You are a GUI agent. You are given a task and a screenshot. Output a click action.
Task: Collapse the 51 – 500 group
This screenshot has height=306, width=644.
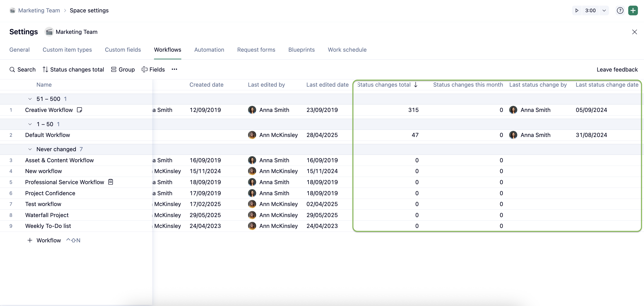pos(30,99)
